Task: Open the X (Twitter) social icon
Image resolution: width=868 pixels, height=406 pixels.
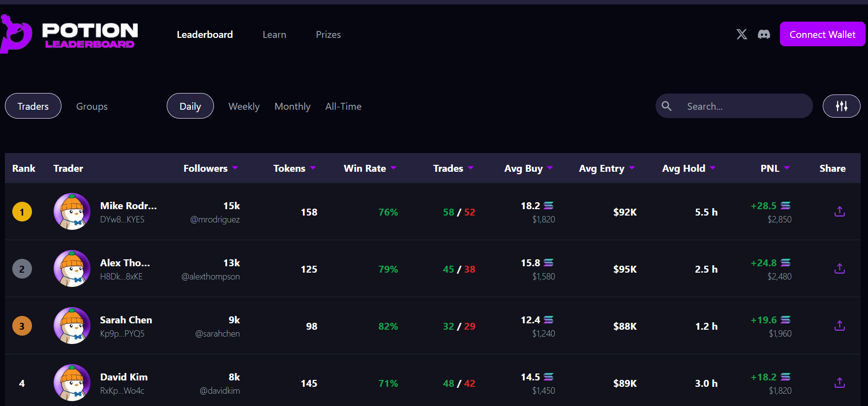Action: tap(742, 34)
